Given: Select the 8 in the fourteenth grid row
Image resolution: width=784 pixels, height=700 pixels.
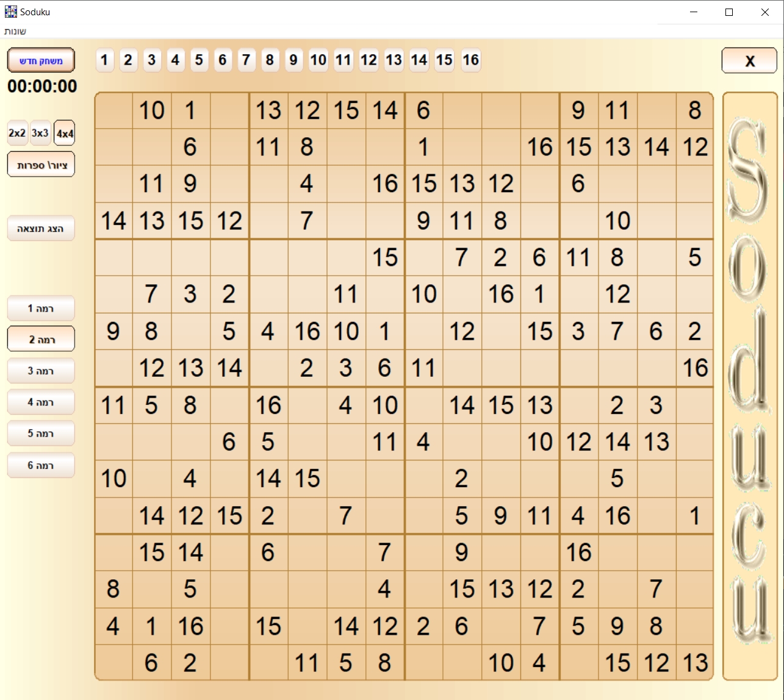Looking at the screenshot, I should [113, 589].
